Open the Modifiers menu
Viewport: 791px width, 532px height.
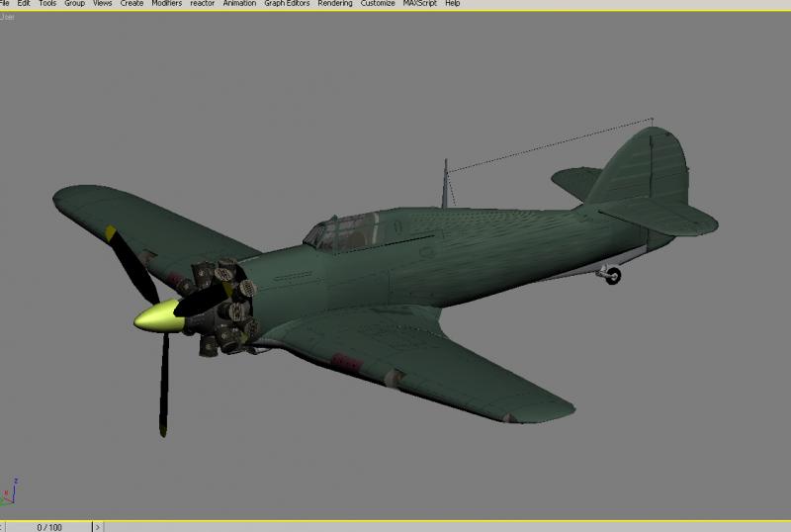(167, 3)
